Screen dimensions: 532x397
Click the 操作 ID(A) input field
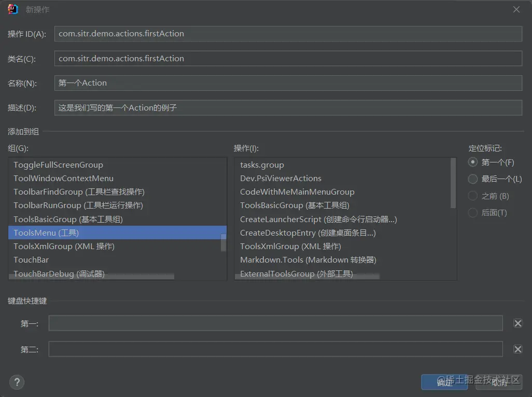tap(288, 34)
